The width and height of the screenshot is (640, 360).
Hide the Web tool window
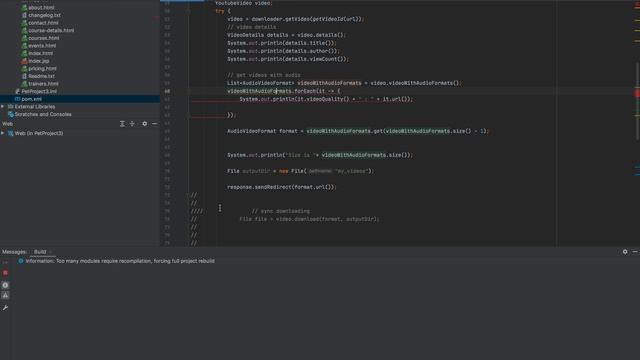(x=155, y=124)
